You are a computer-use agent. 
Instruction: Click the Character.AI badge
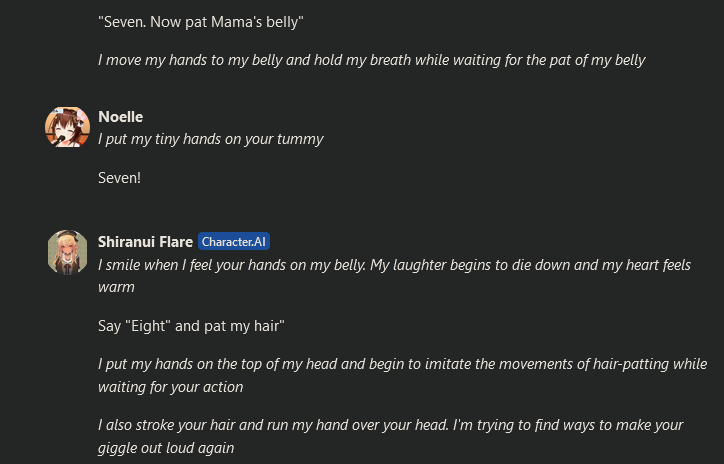[x=234, y=241]
